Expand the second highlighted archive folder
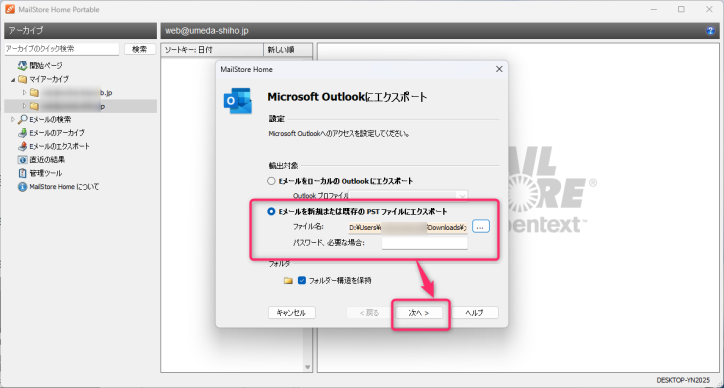The height and width of the screenshot is (388, 724). (x=24, y=106)
